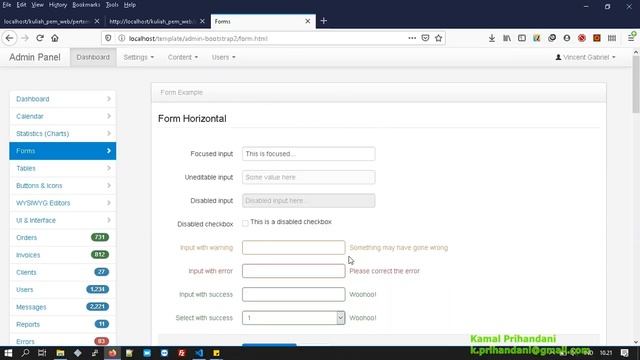
Task: Open the Firefox account avatar icon
Action: tap(567, 38)
